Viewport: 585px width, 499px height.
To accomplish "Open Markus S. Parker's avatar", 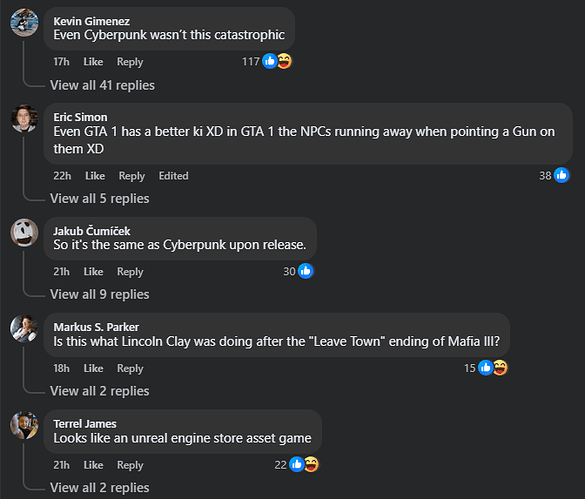I will 24,328.
